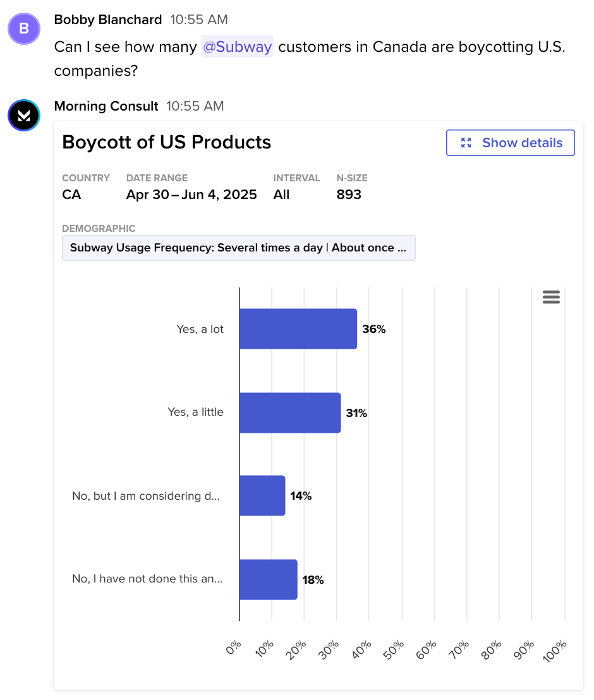
Task: Click the @Subway mention
Action: pyautogui.click(x=237, y=47)
